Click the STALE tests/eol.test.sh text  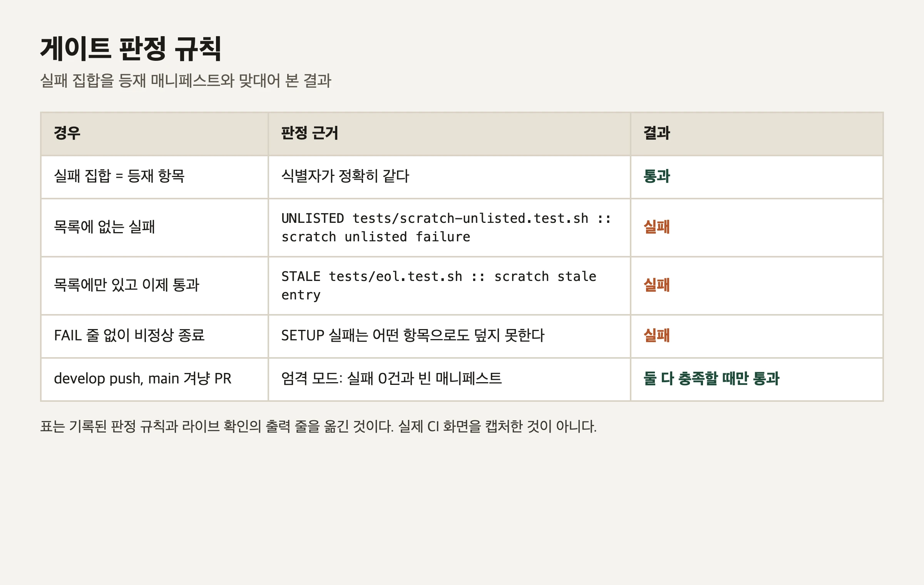(x=439, y=286)
